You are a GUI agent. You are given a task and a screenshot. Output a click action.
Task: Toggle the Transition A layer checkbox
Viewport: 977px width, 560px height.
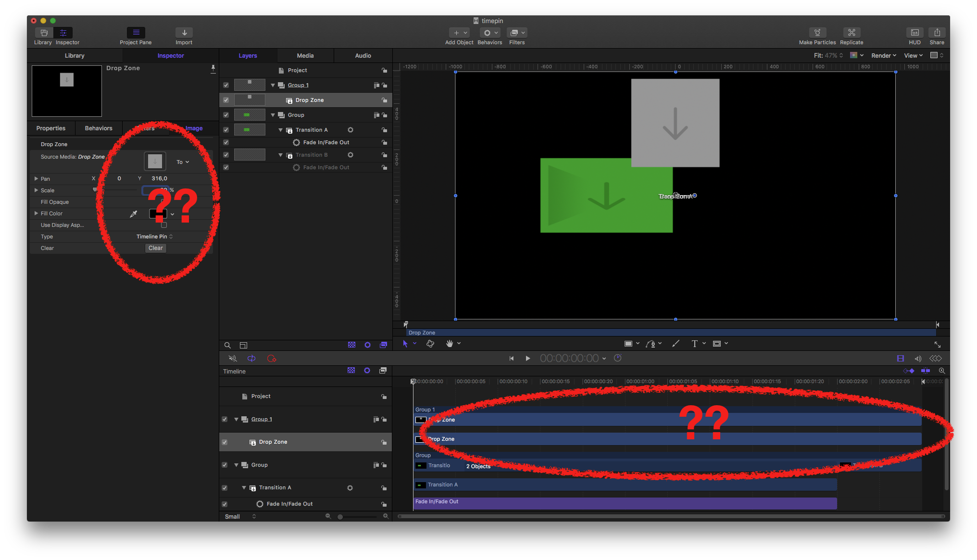click(x=226, y=130)
